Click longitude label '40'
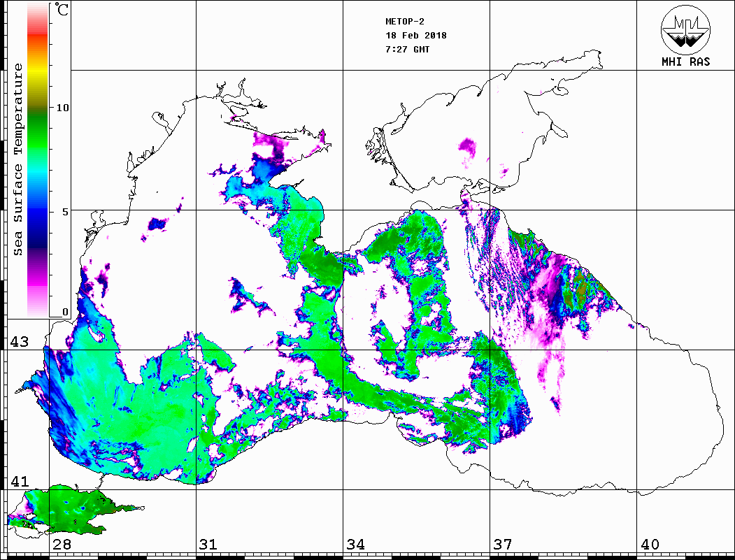This screenshot has height=560, width=735. [650, 544]
